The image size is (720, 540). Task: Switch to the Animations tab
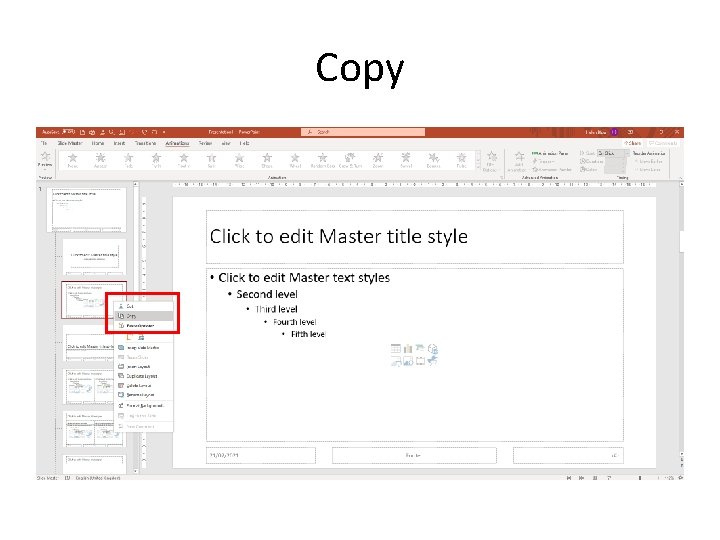[177, 143]
